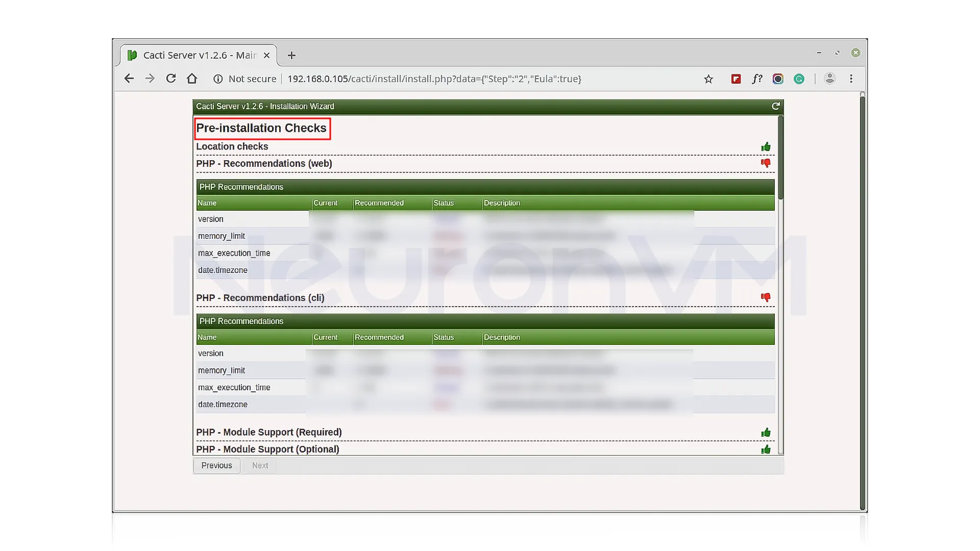Screen dimensions: 980x551
Task: Select version row in web PHP table
Action: coord(485,219)
